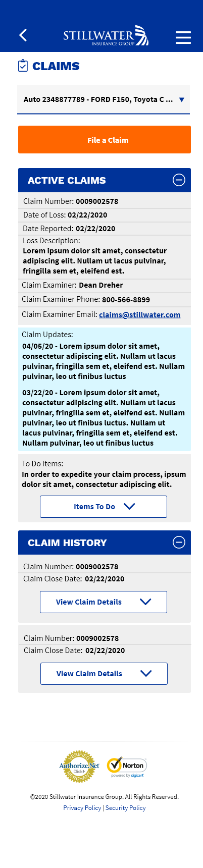Click the orange File a Claim button

click(x=105, y=140)
